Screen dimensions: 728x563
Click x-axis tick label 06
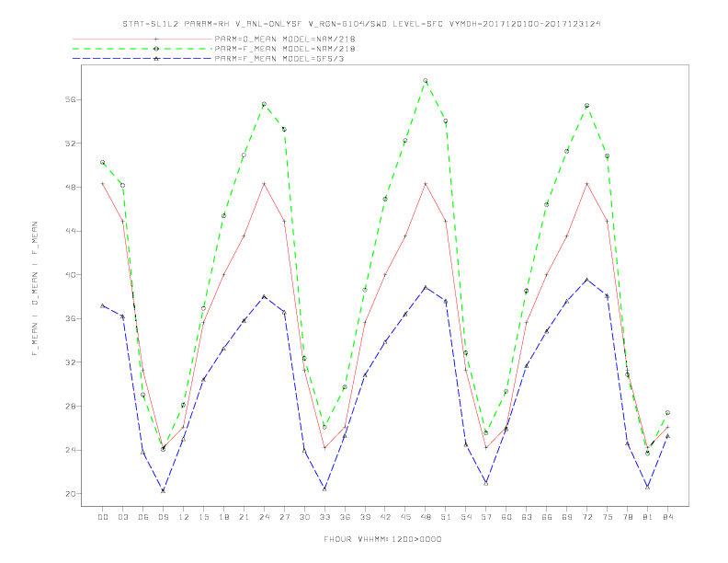143,517
